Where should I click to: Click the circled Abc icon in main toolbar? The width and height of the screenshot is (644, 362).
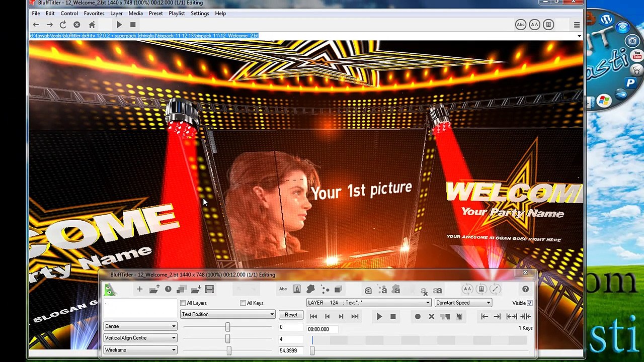521,25
